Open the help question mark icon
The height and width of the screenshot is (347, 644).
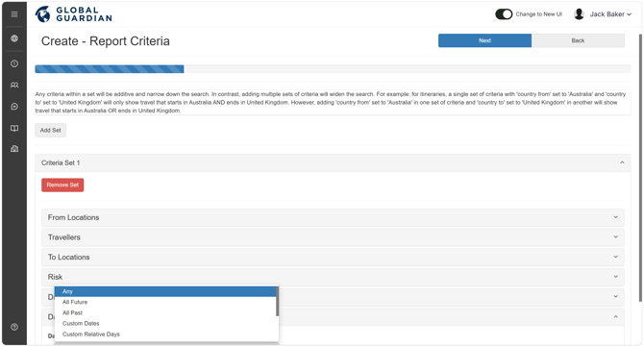[14, 327]
